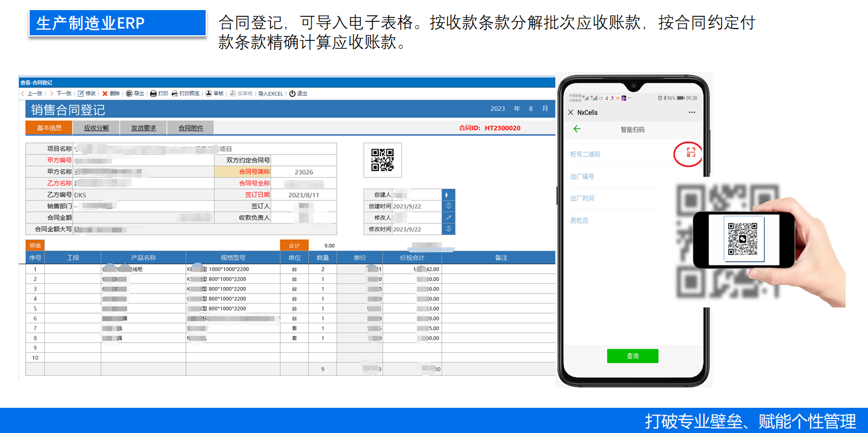The height and width of the screenshot is (433, 868).
Task: Click the clock icon beside 创建时间
Action: (x=448, y=206)
